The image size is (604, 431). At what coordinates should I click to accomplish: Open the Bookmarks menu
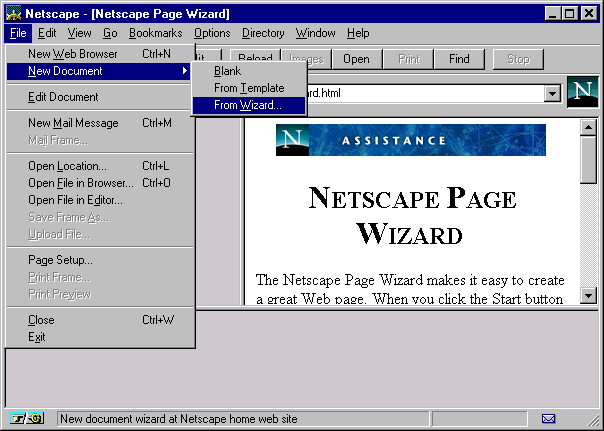pyautogui.click(x=156, y=33)
